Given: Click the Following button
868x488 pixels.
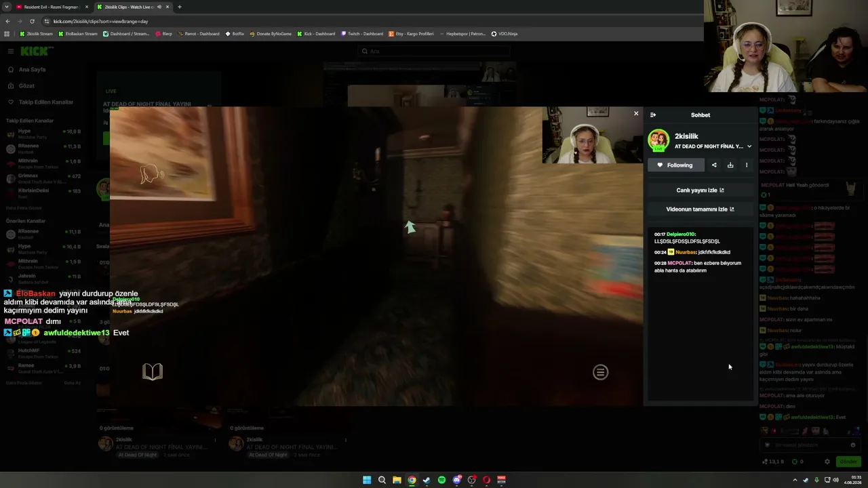Looking at the screenshot, I should 675,165.
